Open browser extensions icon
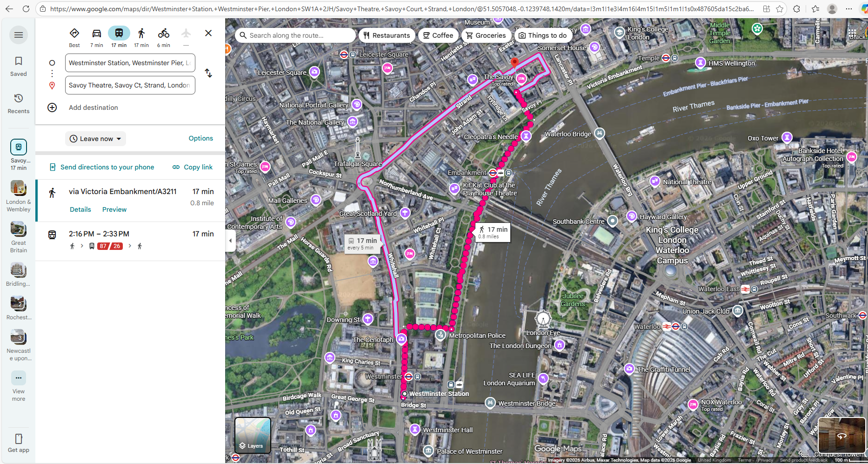This screenshot has width=868, height=464. (x=796, y=9)
